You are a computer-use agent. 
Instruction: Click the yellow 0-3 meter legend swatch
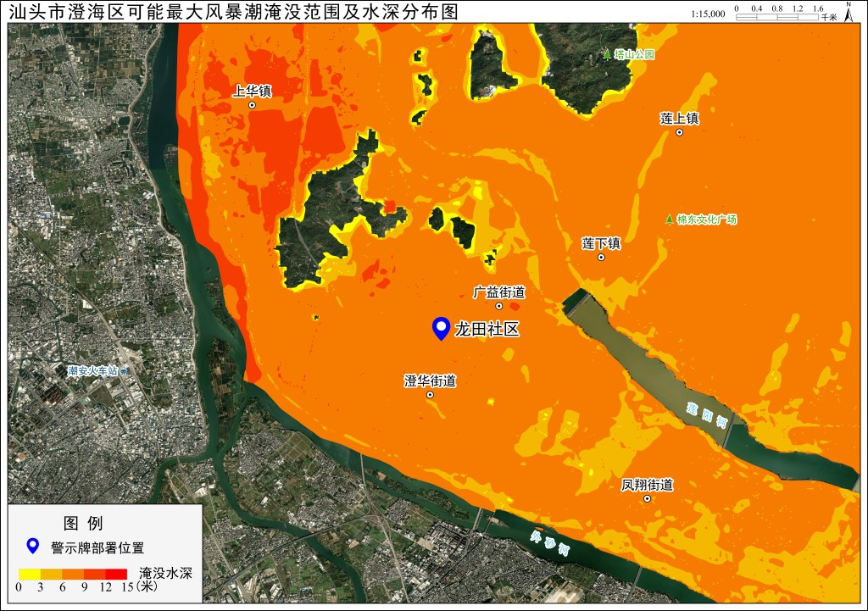30,574
